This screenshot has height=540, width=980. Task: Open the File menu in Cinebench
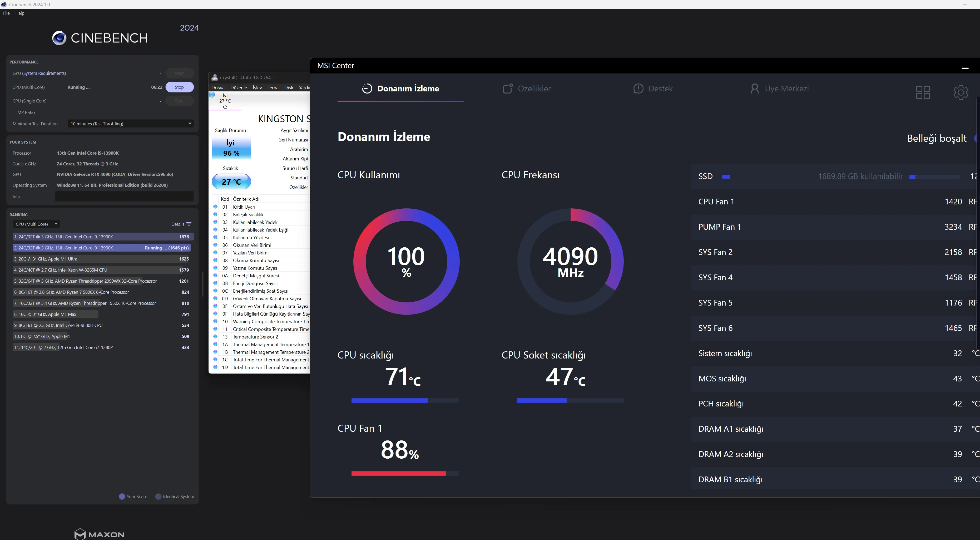(x=7, y=13)
